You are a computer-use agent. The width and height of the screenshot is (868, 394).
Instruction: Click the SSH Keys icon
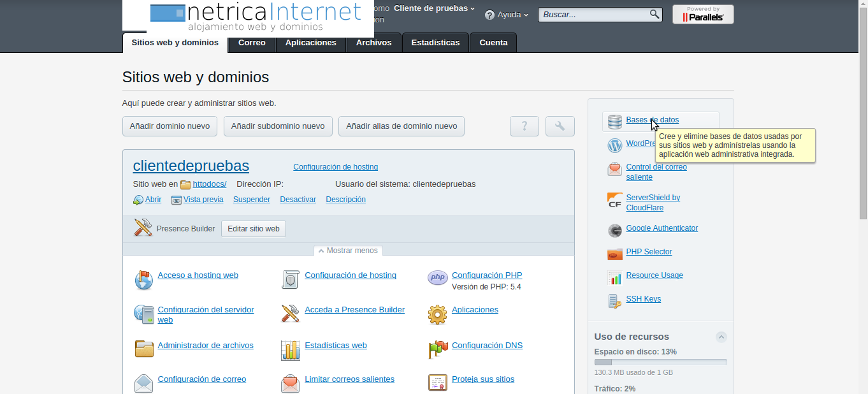[x=614, y=301]
